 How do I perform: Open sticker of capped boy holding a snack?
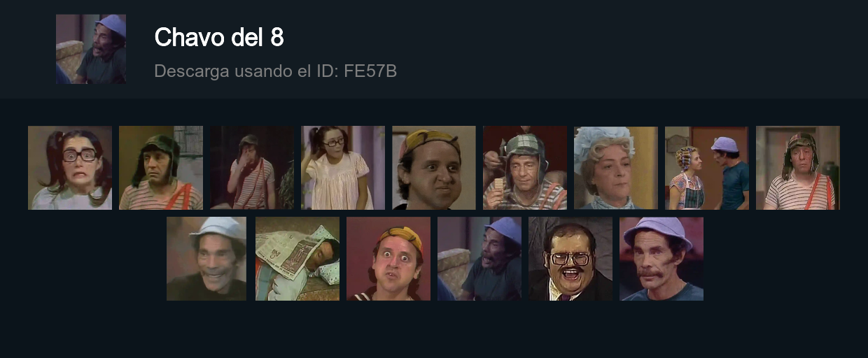pos(525,168)
